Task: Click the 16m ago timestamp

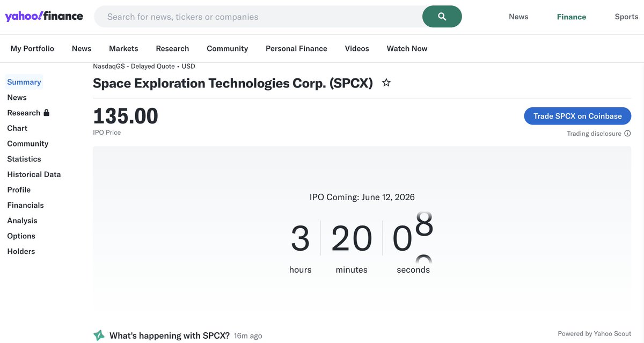Action: click(x=248, y=336)
